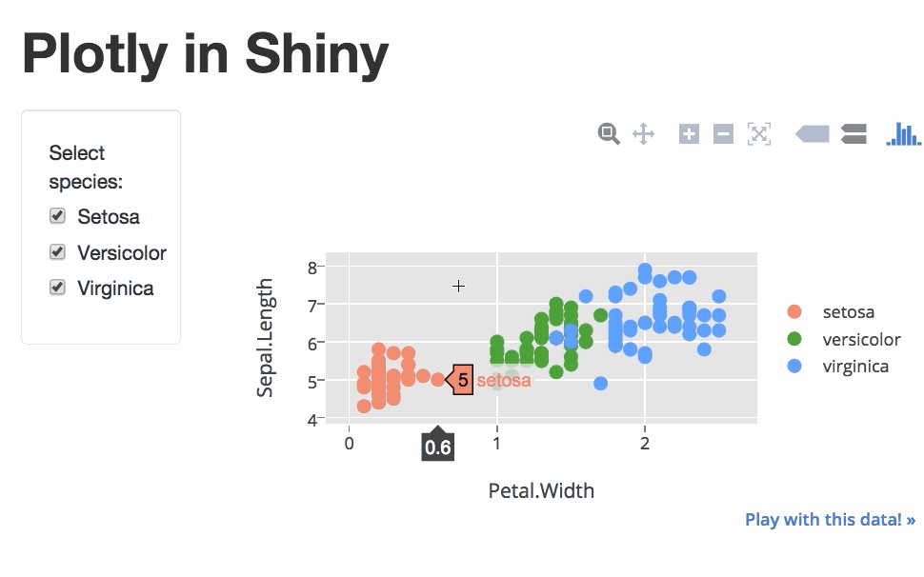Uncheck the Setosa checkbox
Image resolution: width=924 pixels, height=577 pixels.
pos(57,216)
